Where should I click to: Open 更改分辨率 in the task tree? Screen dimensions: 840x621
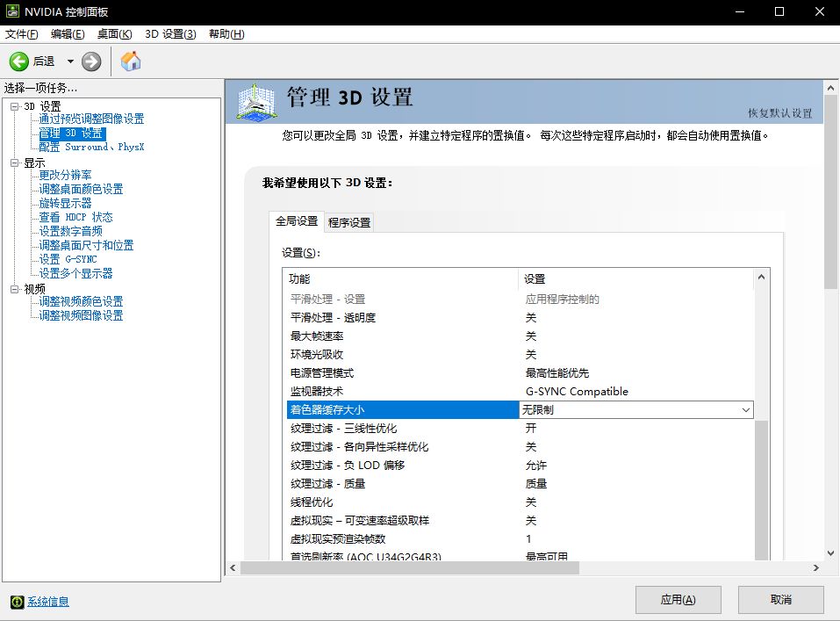tap(65, 176)
